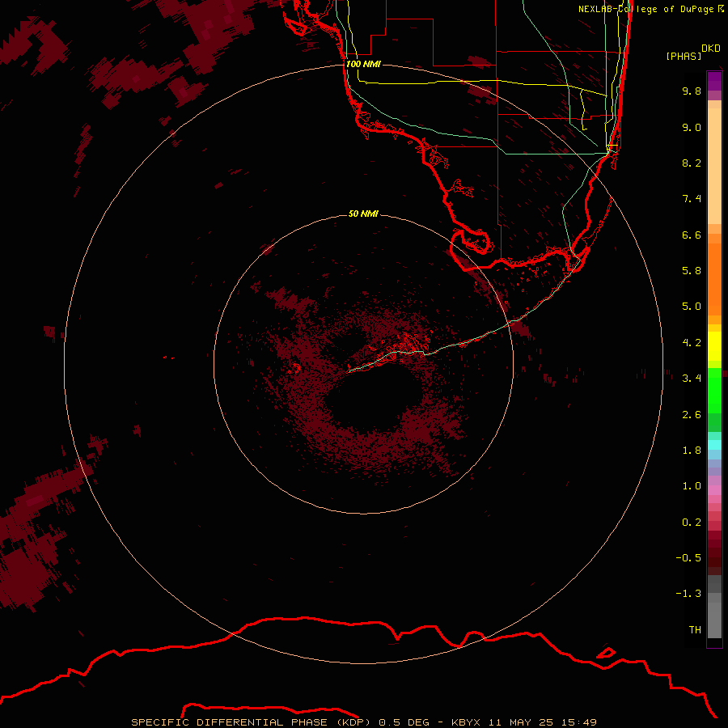Click the 6.6 value on the scale
Screen dimensions: 728x728
pos(692,235)
